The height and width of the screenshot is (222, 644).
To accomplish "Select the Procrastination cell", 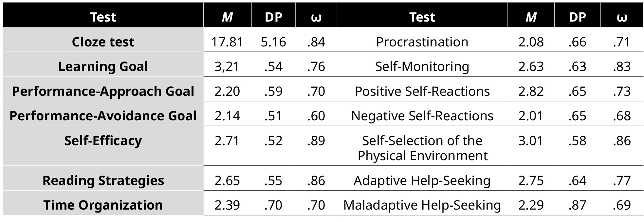I will click(x=422, y=42).
